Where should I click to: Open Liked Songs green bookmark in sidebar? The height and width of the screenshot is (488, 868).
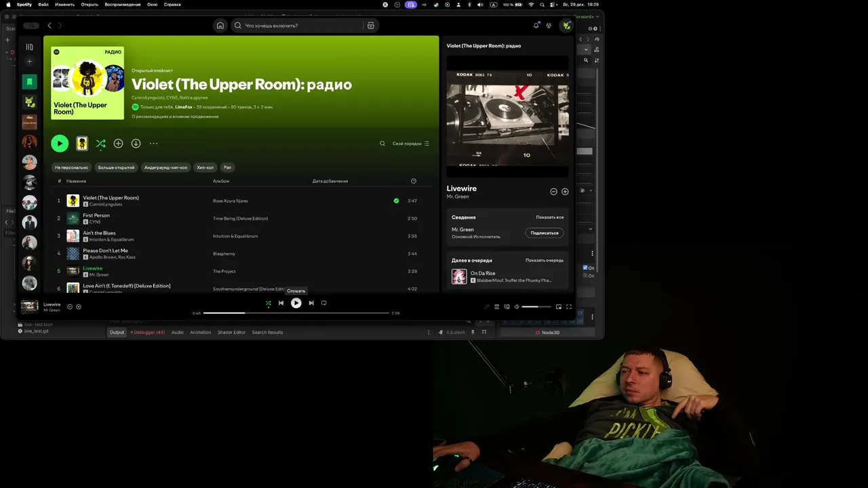click(x=29, y=82)
